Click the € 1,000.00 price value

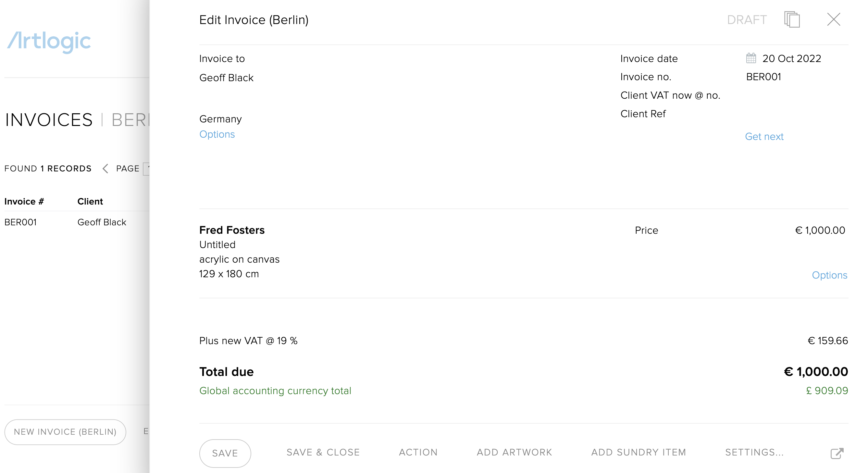click(x=820, y=230)
